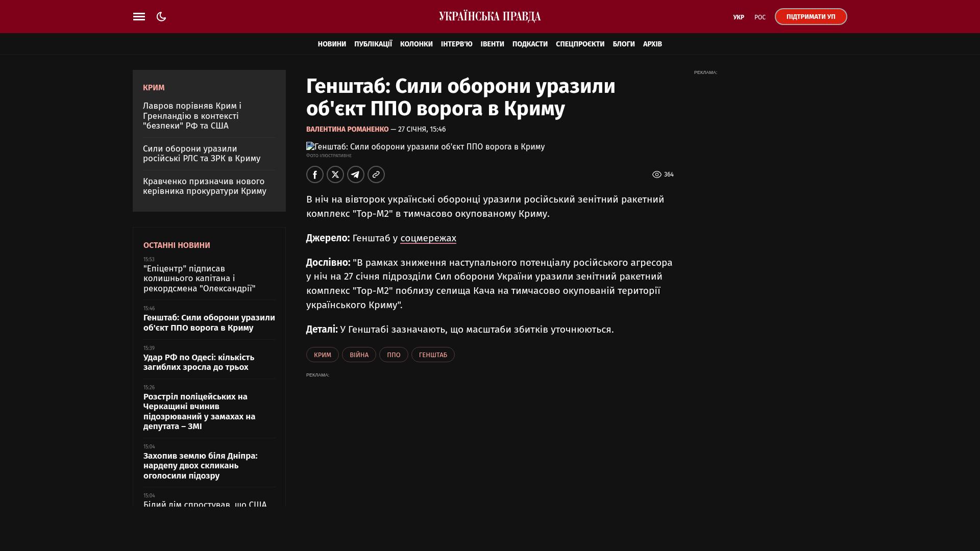The image size is (980, 551).
Task: Click the Ukrainska Pravda logo
Action: (x=489, y=17)
